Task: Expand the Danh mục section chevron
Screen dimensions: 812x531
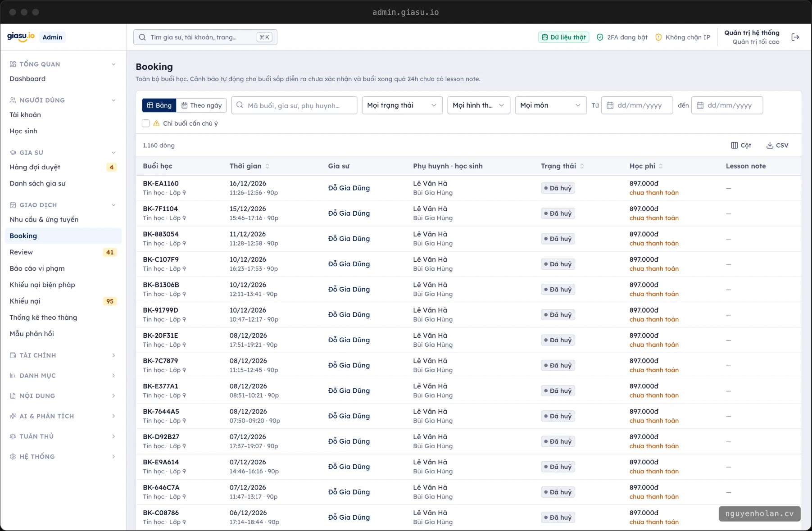Action: coord(113,376)
